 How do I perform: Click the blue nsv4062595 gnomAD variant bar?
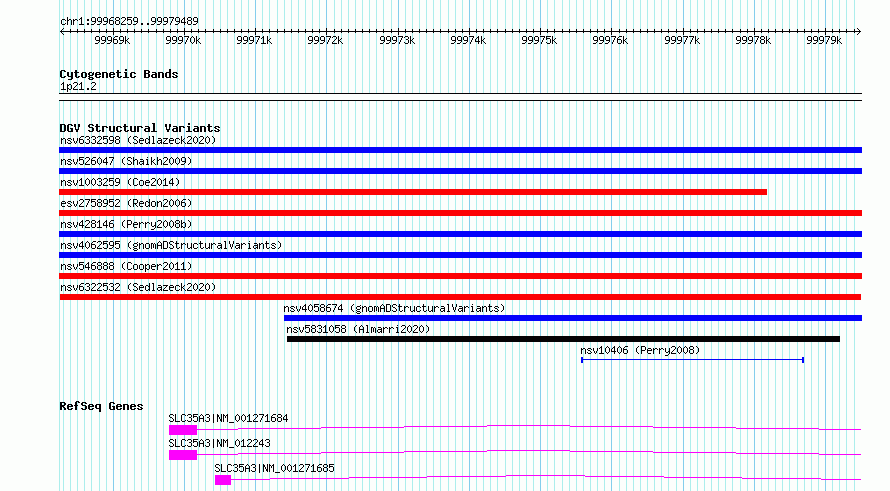point(460,255)
